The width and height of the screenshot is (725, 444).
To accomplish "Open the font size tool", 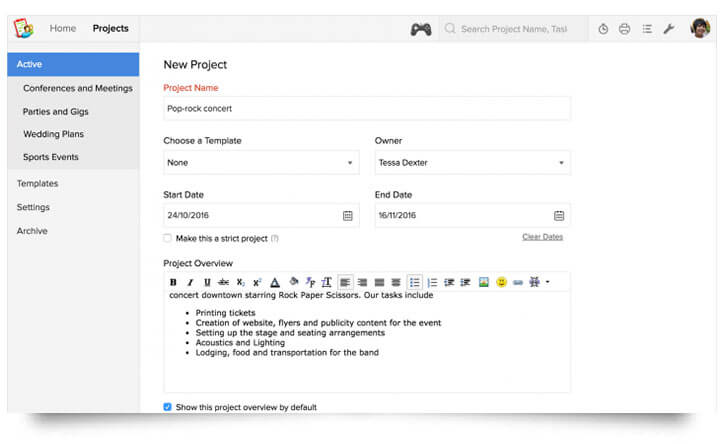I will pyautogui.click(x=326, y=282).
